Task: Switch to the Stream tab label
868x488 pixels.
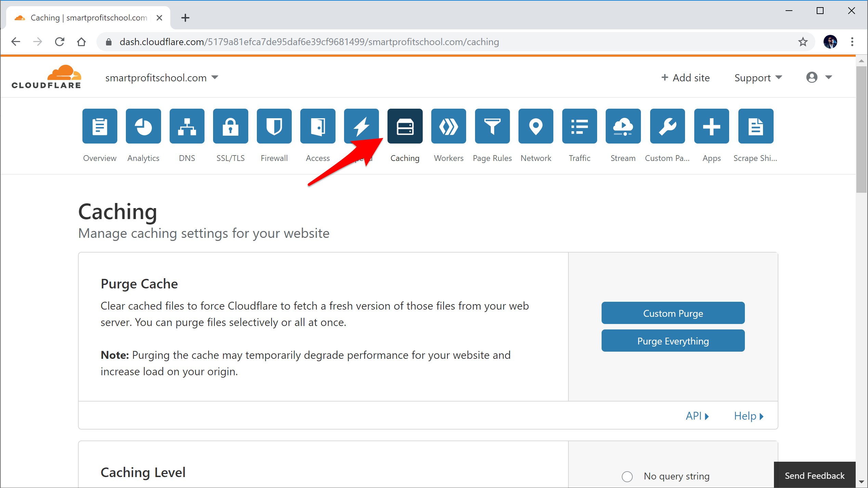Action: coord(623,158)
